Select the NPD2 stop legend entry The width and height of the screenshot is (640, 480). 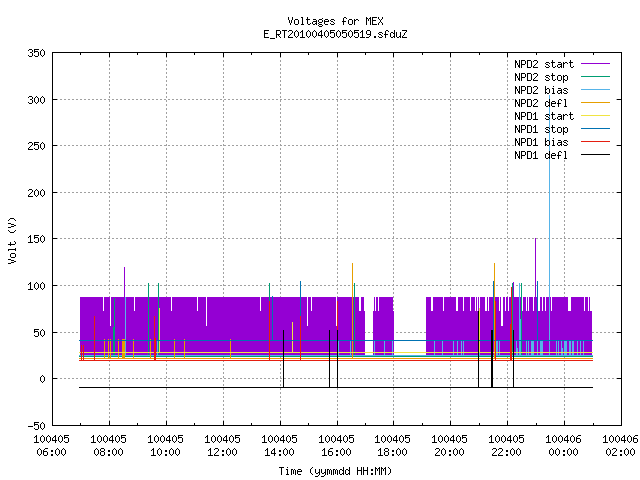click(x=541, y=77)
